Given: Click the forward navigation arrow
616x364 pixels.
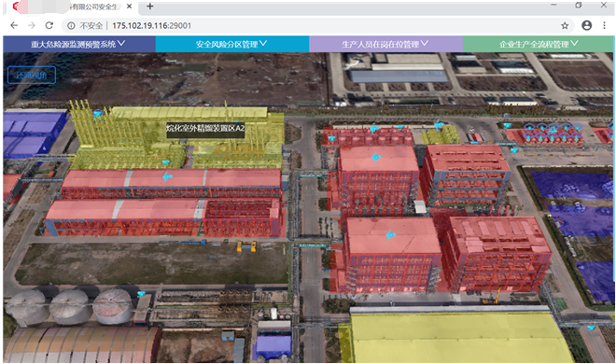Looking at the screenshot, I should 32,25.
